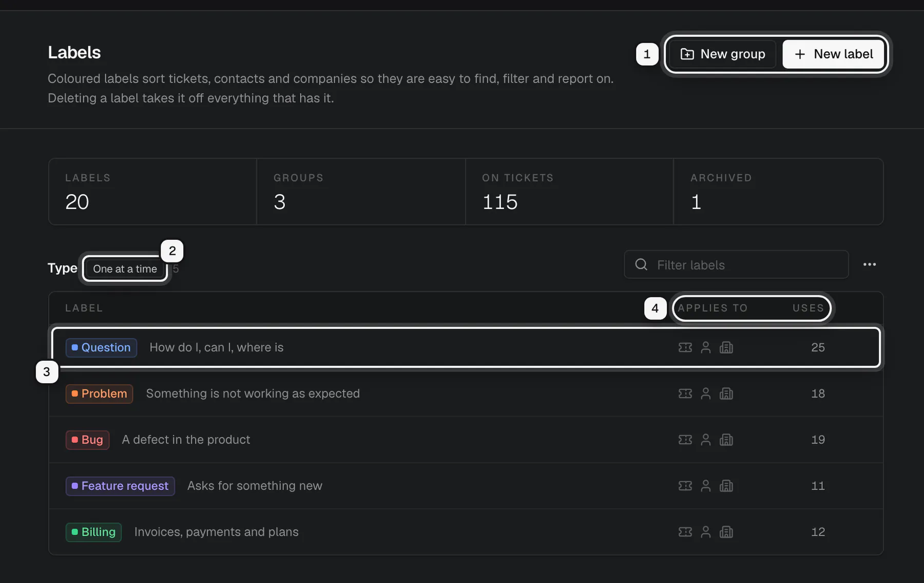Click 'Invoices, payments and plans' description

[217, 532]
